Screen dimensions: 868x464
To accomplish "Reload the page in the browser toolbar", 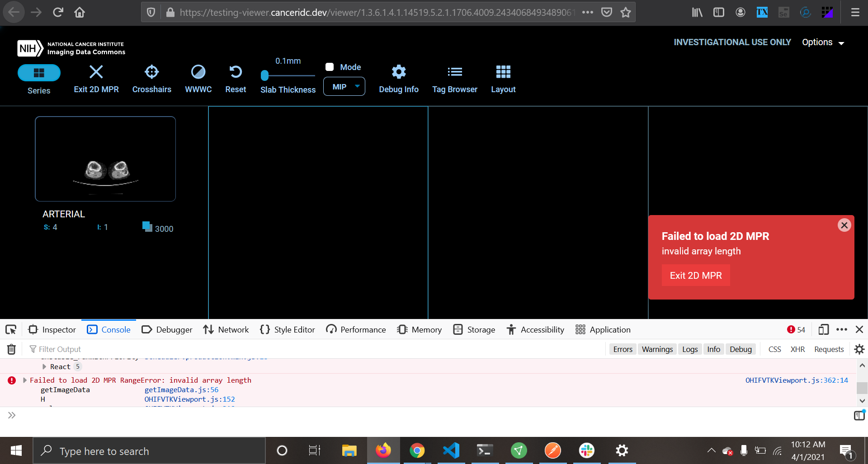I will pos(58,12).
